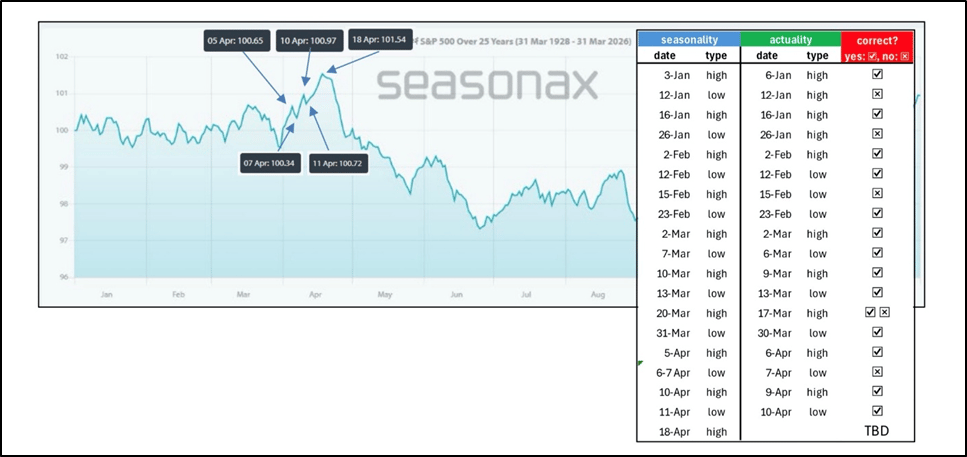Click the 'Feb' x-axis label

178,295
